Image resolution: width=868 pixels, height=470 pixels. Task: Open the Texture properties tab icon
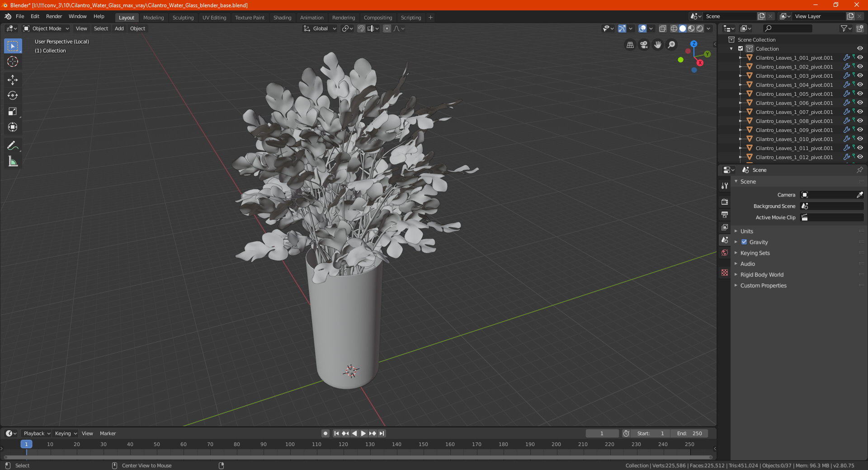725,273
